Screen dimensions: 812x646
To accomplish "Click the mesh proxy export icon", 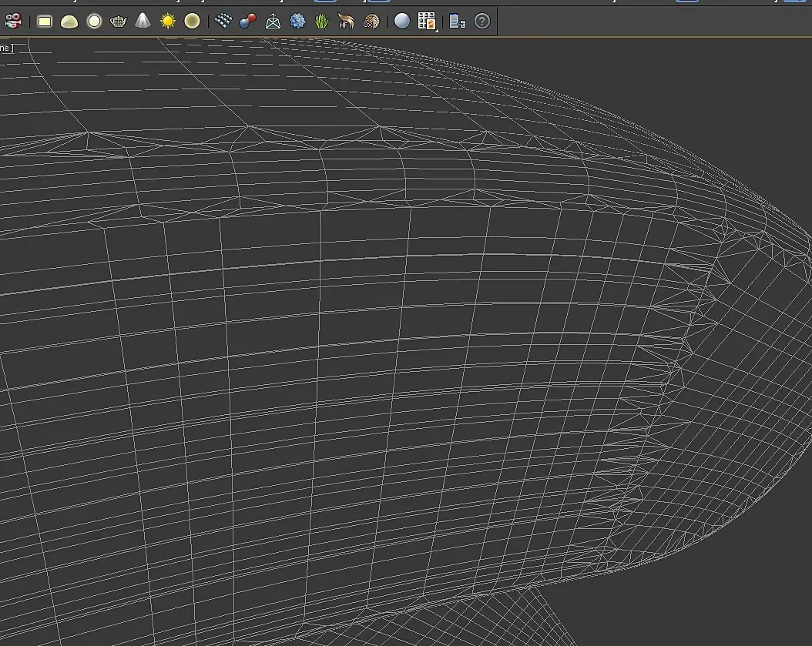I will pos(273,21).
